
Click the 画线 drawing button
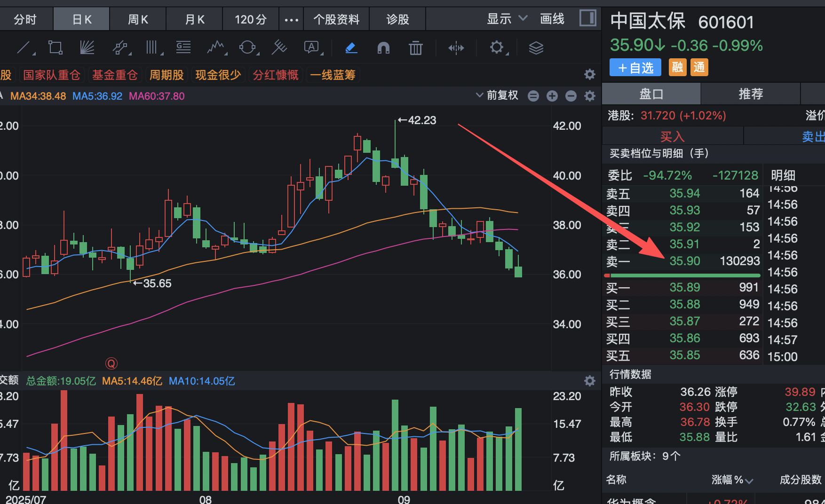[x=552, y=19]
